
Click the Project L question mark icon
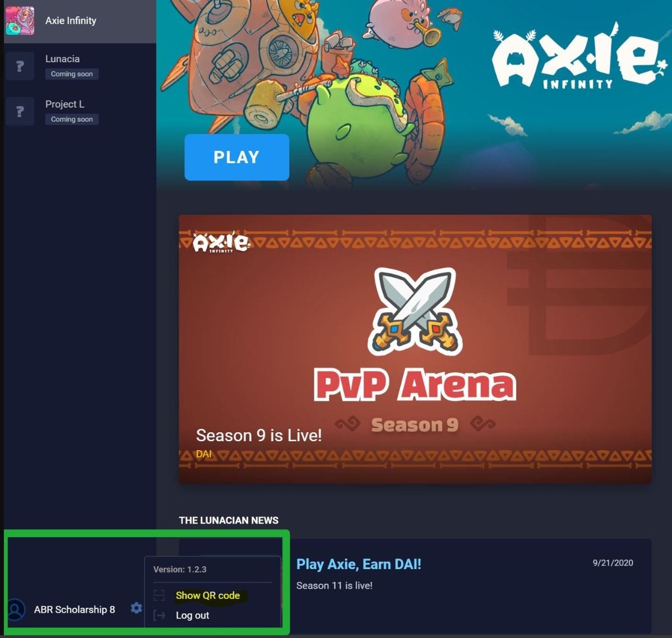click(20, 112)
